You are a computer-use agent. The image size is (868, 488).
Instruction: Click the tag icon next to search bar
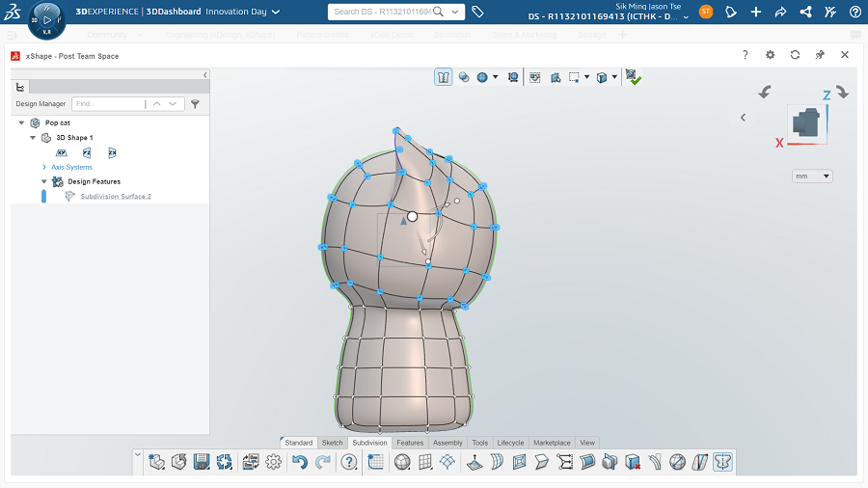pyautogui.click(x=477, y=12)
